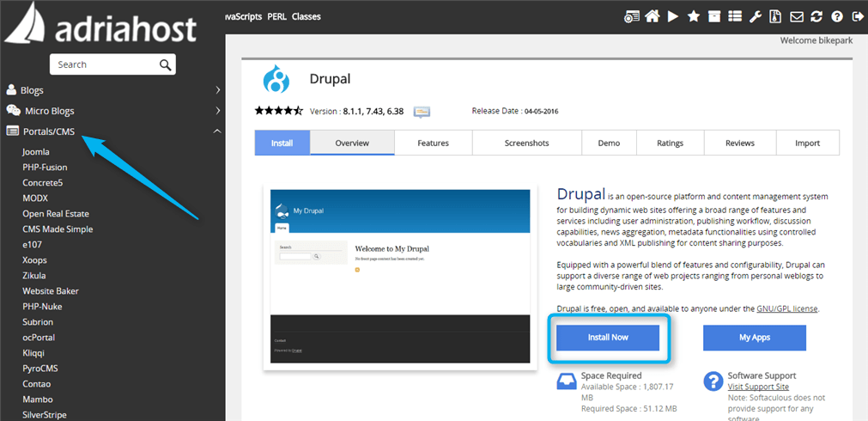868x421 pixels.
Task: Open demos via the play triangle icon
Action: [x=673, y=16]
